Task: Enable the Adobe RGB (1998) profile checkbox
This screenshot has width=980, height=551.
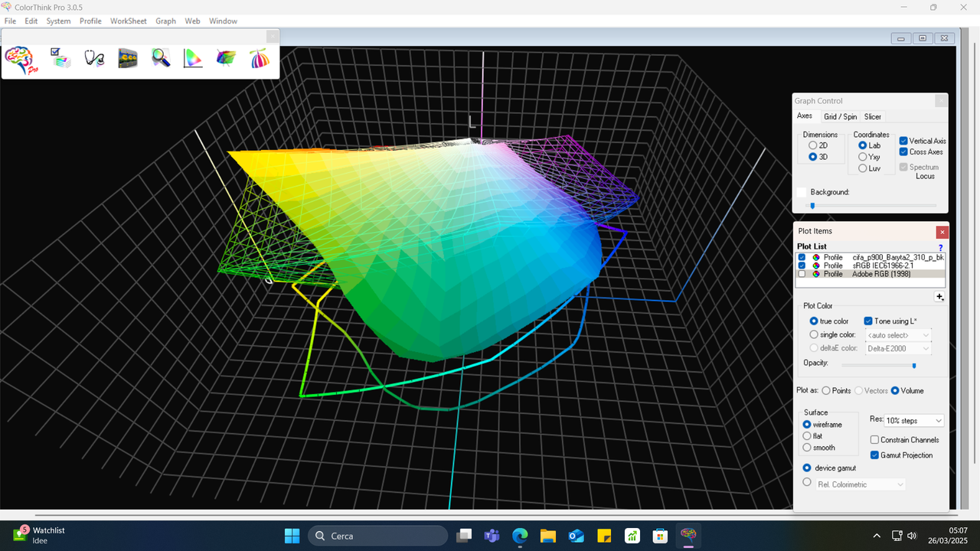Action: (802, 274)
